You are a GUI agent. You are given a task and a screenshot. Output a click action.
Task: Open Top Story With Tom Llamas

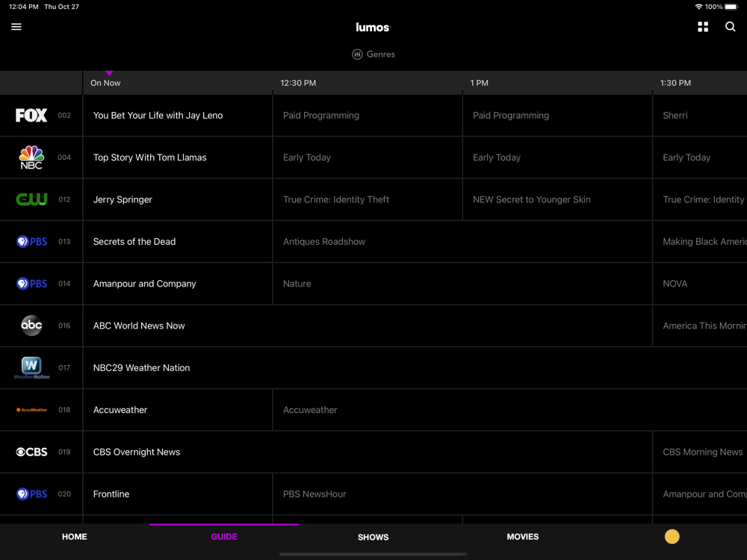click(x=178, y=157)
